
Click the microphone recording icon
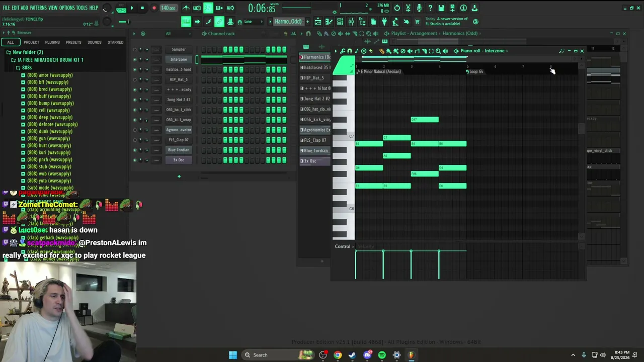[x=419, y=8]
